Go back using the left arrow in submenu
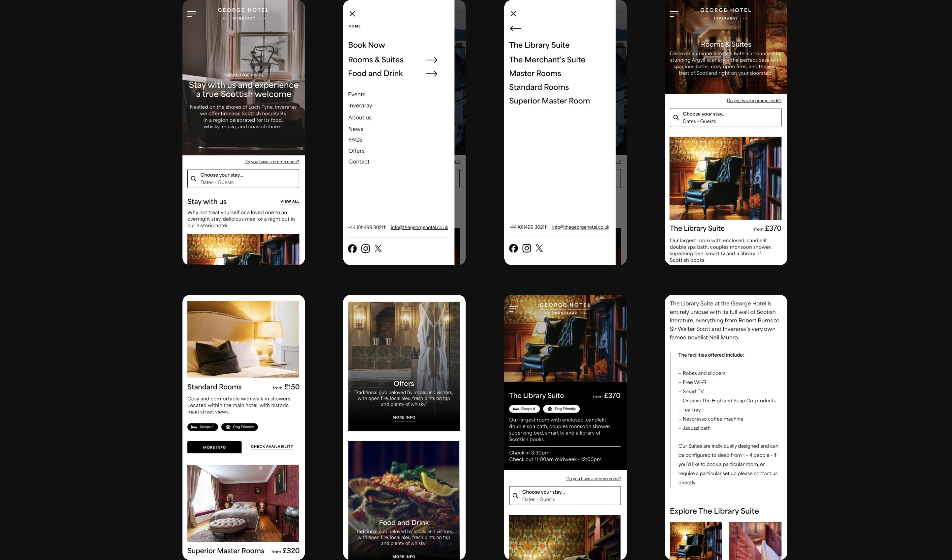952x560 pixels. tap(515, 28)
